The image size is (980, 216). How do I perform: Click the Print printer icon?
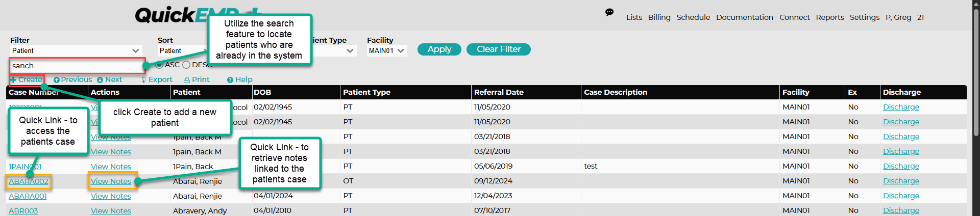[x=187, y=80]
